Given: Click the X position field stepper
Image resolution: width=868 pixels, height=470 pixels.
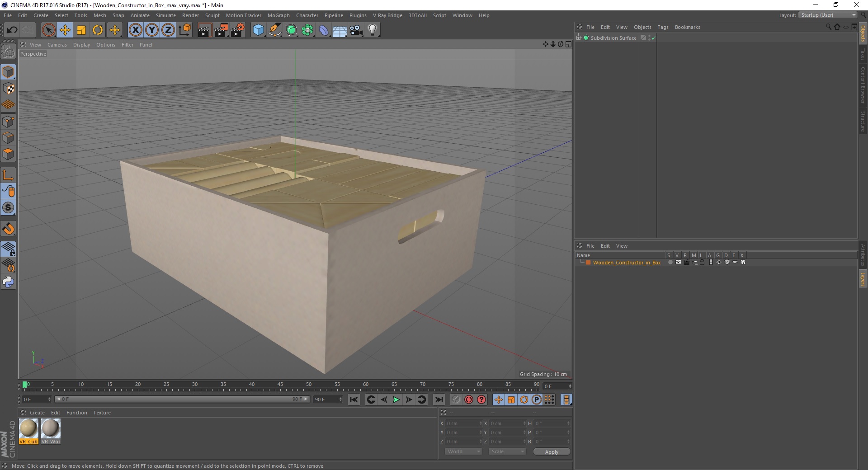Looking at the screenshot, I should coord(481,423).
